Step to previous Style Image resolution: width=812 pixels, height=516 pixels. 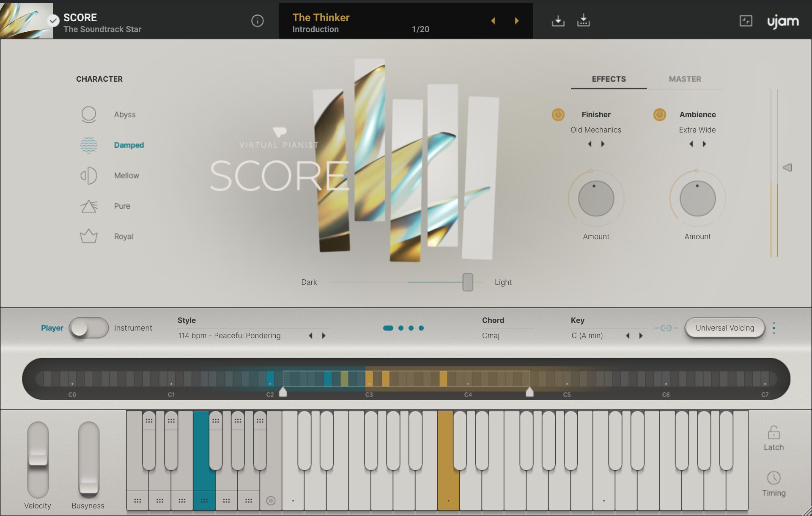310,336
